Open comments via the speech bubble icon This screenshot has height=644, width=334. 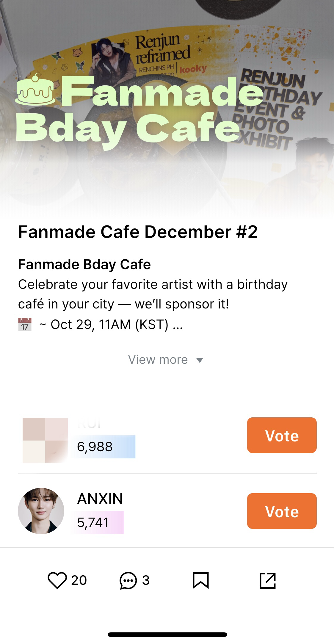pyautogui.click(x=128, y=580)
